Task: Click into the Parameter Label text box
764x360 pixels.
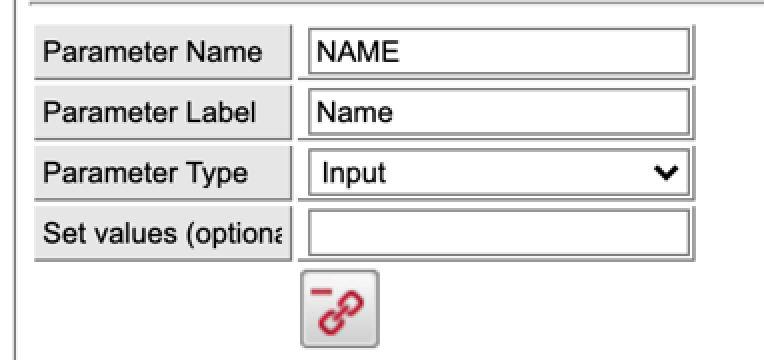Action: click(499, 113)
